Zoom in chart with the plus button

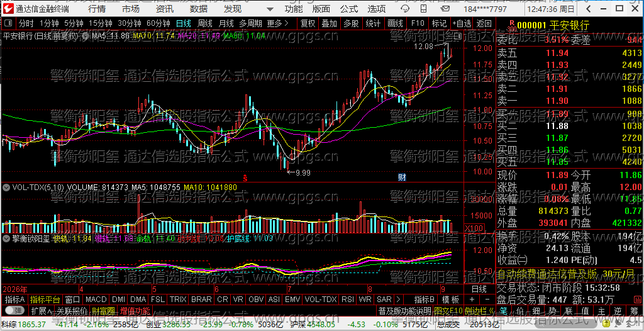(x=472, y=299)
